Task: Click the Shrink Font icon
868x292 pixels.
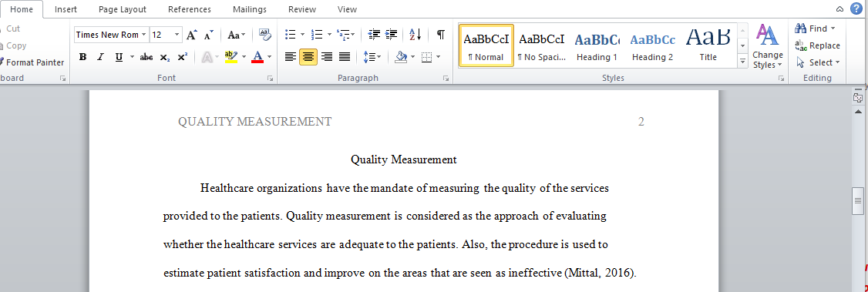Action: (208, 35)
